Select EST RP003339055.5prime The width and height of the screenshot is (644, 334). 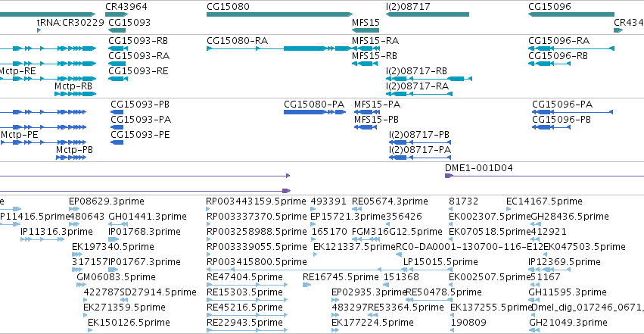[257, 247]
